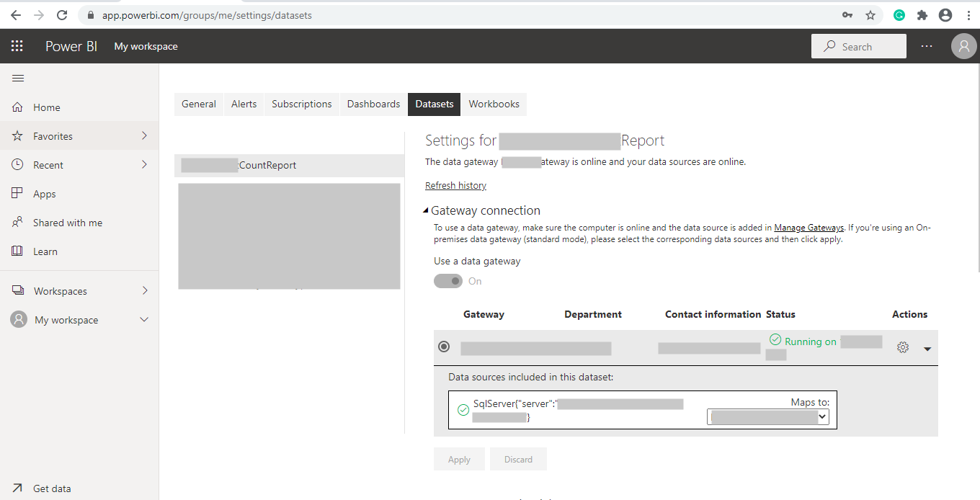Switch to the Workbooks tab
Image resolution: width=980 pixels, height=500 pixels.
coord(494,104)
